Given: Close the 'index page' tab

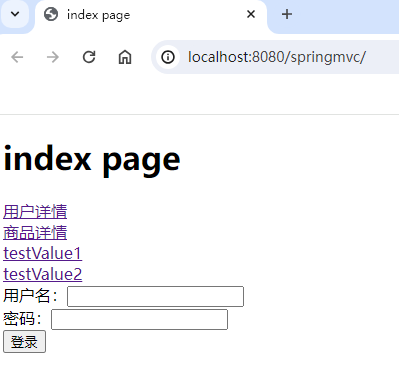Looking at the screenshot, I should [251, 14].
